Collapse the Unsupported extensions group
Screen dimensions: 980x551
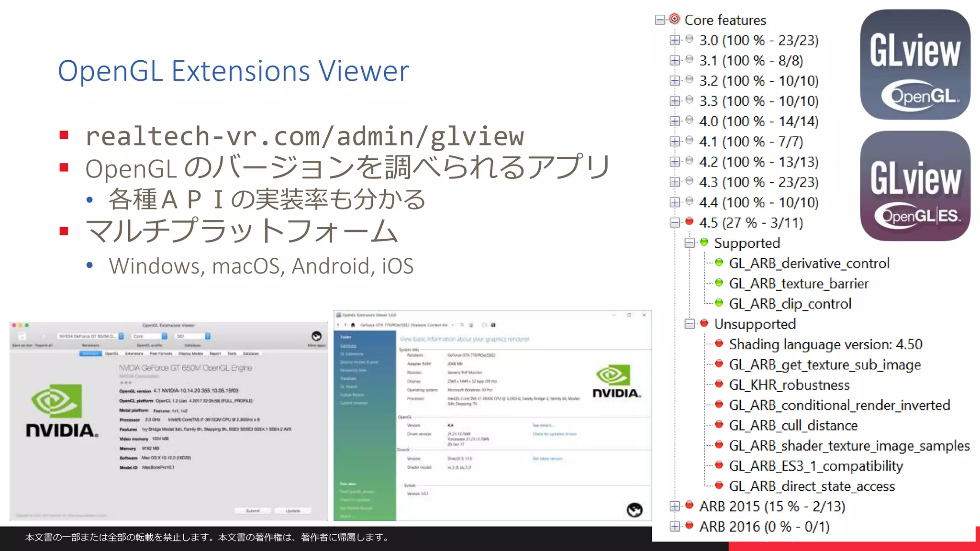pos(690,324)
